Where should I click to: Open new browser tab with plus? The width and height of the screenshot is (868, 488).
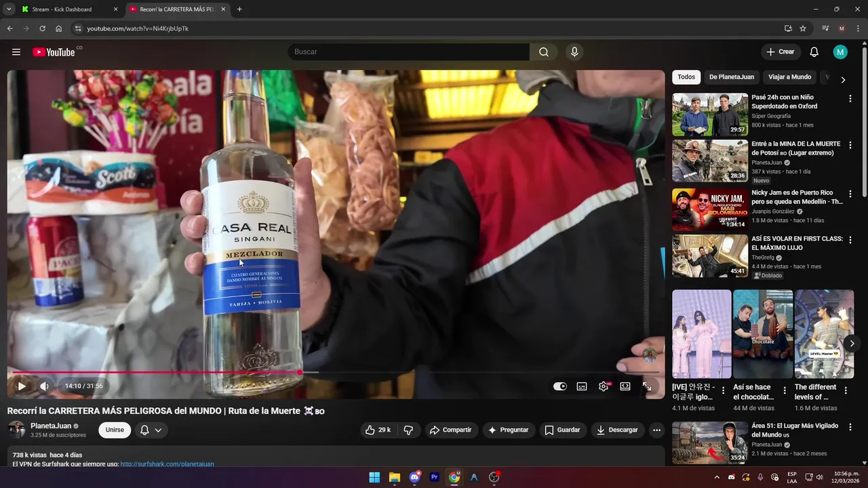tap(239, 9)
